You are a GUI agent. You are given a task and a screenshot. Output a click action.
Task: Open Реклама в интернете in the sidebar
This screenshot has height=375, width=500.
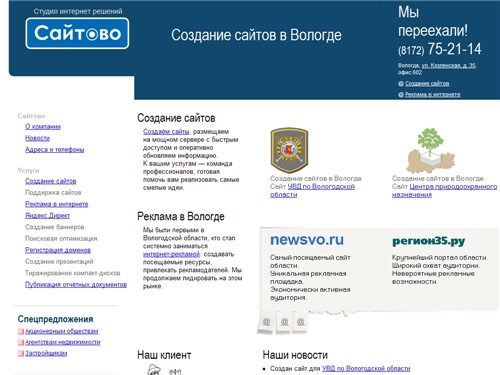[57, 204]
